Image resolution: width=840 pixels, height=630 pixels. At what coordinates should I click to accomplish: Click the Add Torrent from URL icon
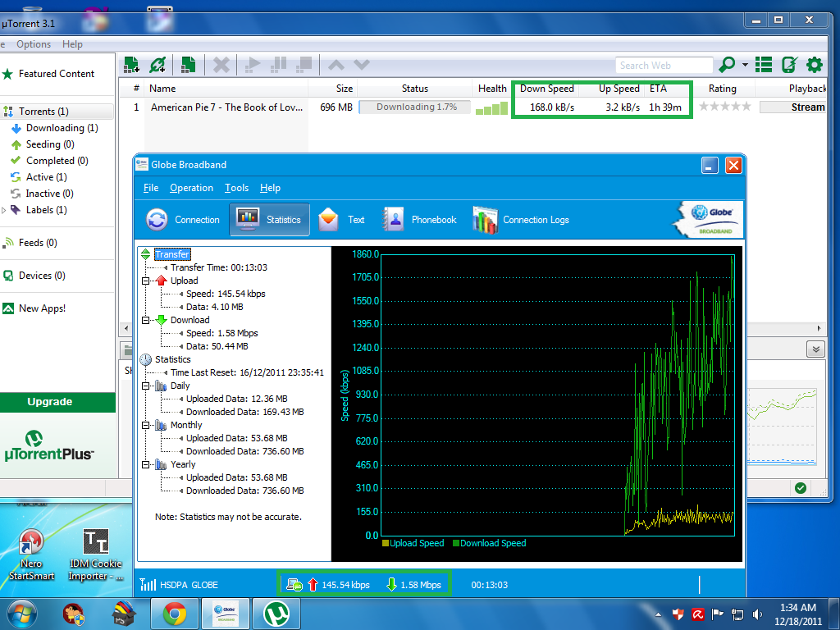157,65
